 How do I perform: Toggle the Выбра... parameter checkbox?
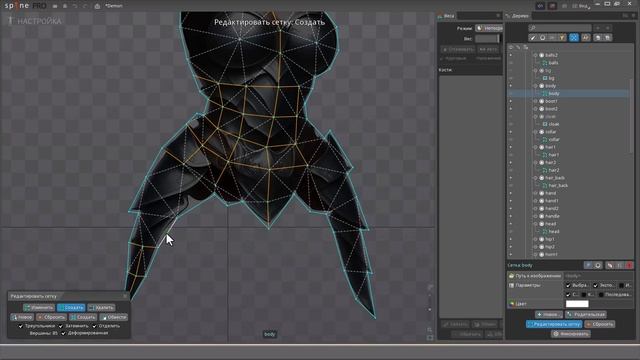568,285
